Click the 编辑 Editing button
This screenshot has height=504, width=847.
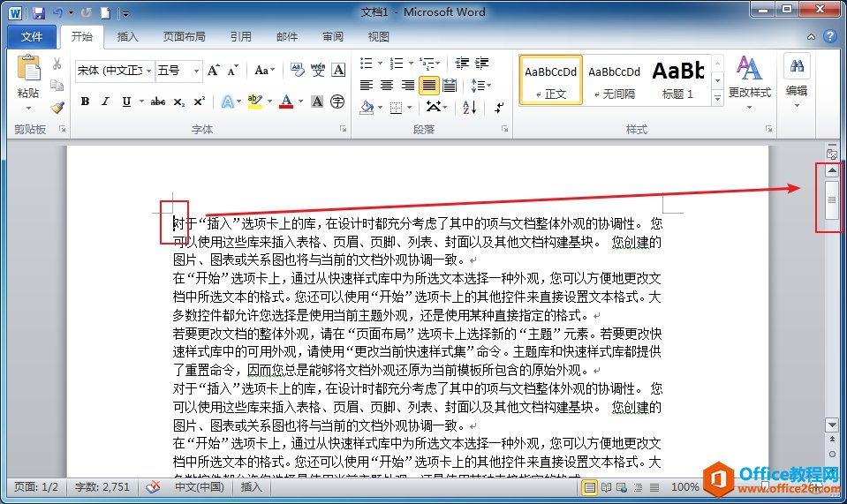[797, 81]
